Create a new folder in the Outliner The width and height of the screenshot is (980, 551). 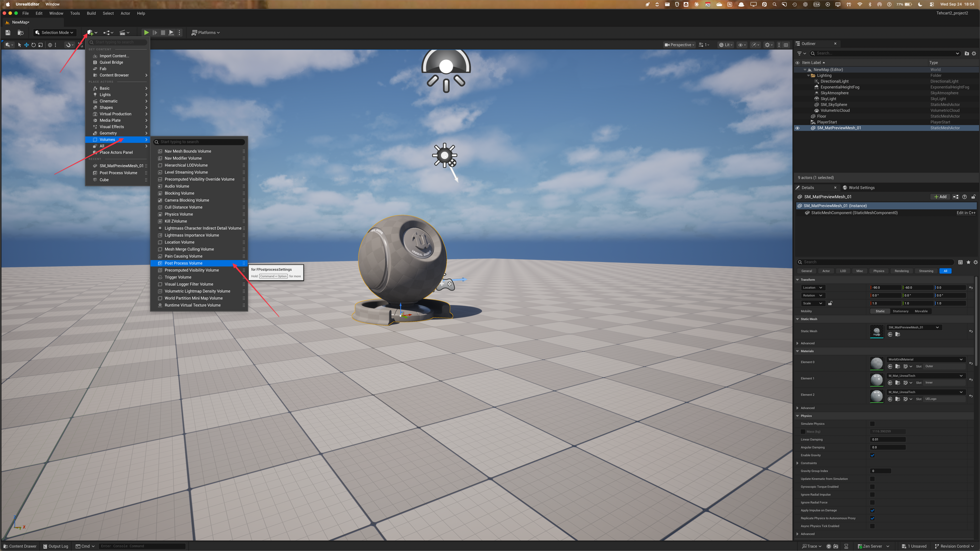967,54
